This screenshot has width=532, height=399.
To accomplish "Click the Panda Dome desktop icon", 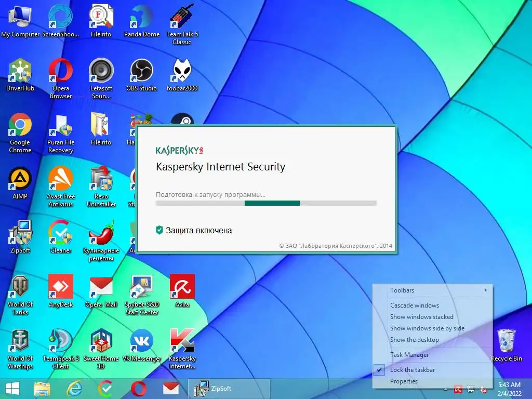I will [x=141, y=21].
